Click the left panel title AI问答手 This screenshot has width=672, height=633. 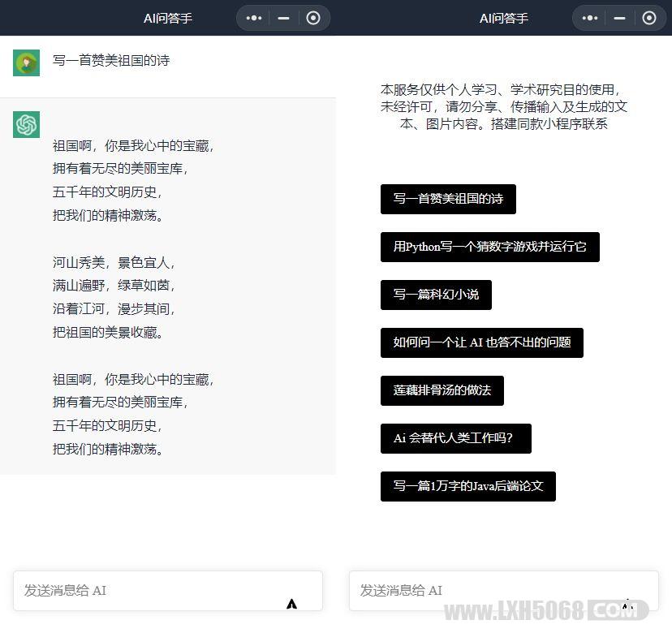point(167,19)
